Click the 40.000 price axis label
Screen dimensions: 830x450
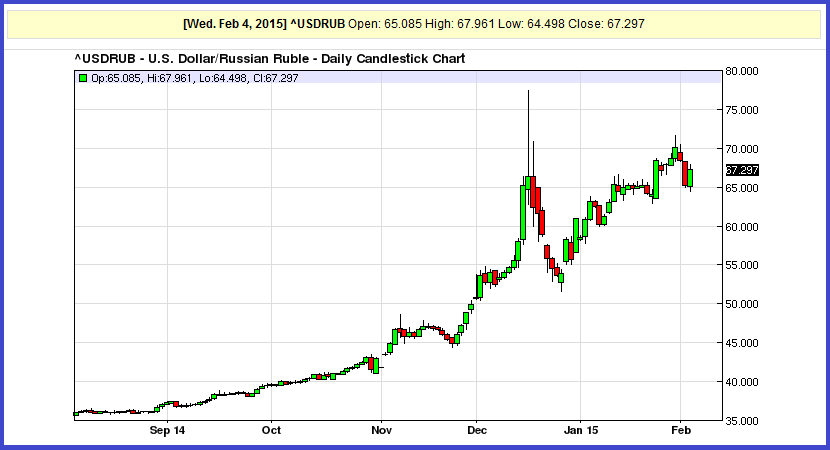[x=742, y=382]
